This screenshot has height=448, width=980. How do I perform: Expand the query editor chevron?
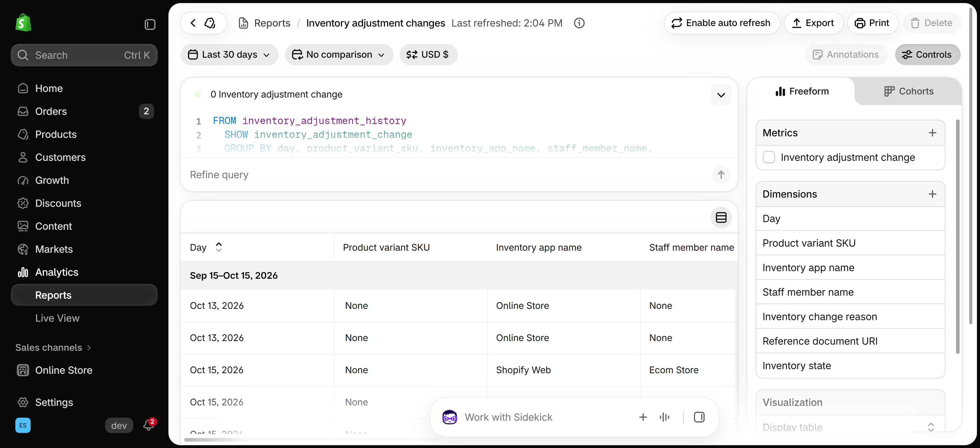coord(721,95)
